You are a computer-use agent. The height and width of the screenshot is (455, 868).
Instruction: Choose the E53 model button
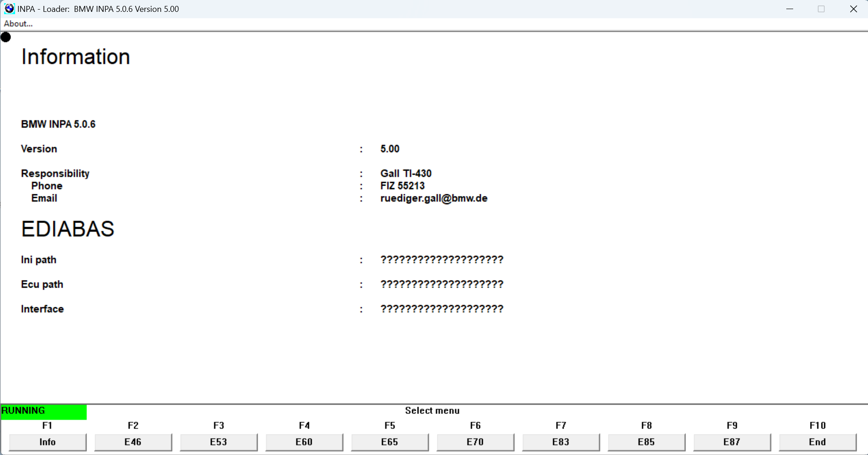[219, 442]
